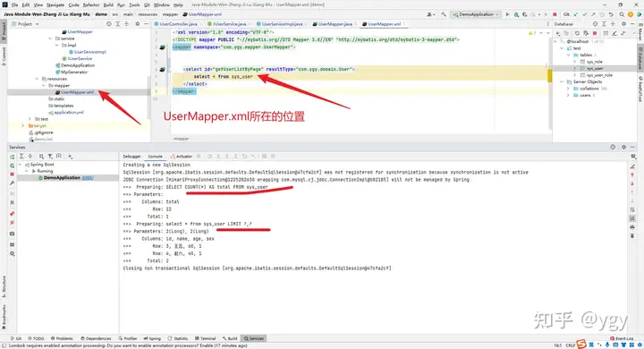Click the Services rerun icon

point(12,157)
